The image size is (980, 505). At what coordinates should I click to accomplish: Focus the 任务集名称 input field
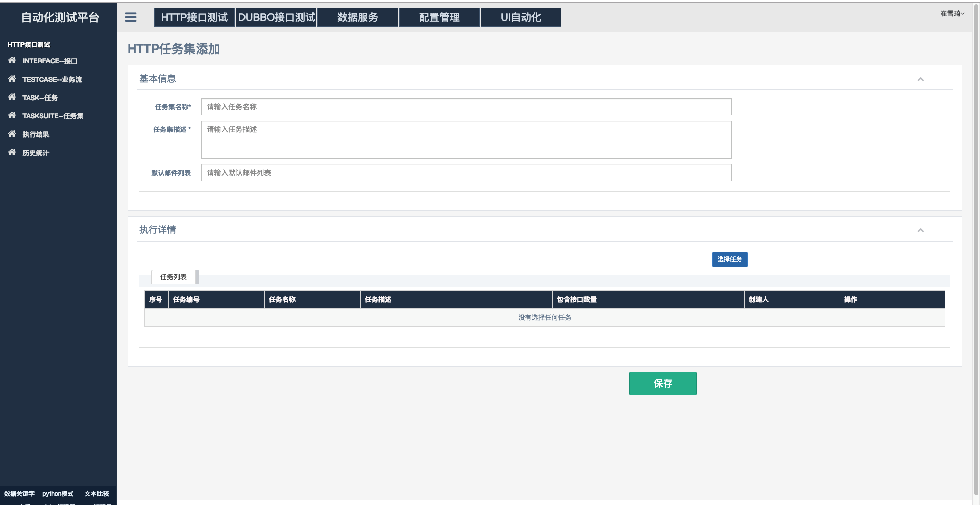(x=467, y=107)
